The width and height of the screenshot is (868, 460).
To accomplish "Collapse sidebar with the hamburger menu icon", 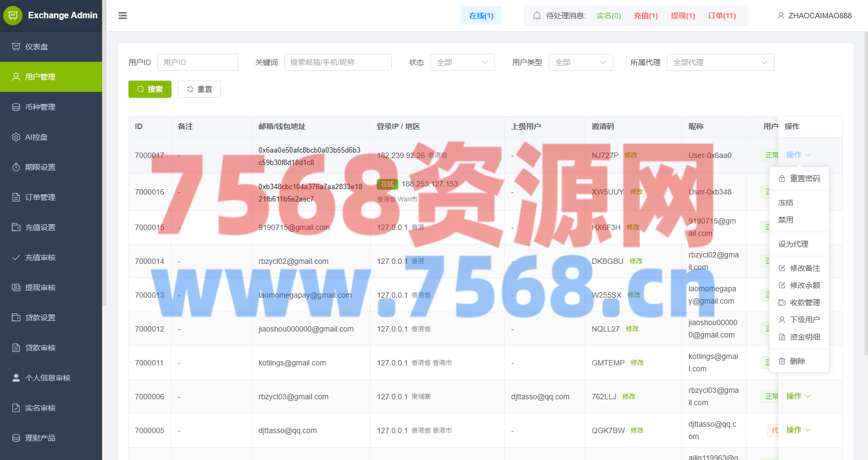I will (x=123, y=16).
